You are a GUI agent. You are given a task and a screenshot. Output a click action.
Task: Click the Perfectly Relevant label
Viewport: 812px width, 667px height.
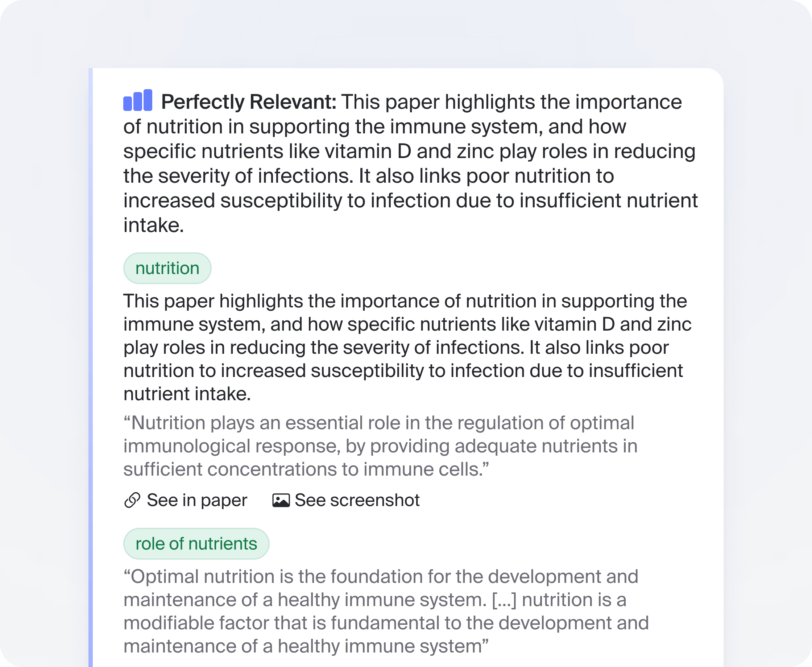point(249,102)
